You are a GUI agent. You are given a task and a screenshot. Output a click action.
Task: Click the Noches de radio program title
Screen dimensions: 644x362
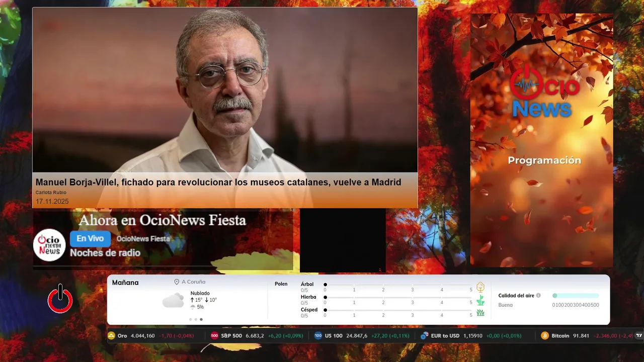[105, 253]
